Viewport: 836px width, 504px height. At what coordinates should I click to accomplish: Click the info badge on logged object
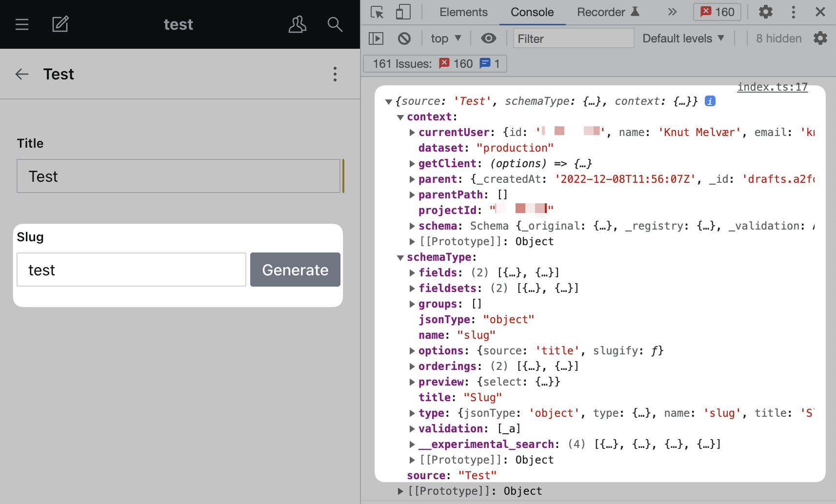click(x=710, y=101)
